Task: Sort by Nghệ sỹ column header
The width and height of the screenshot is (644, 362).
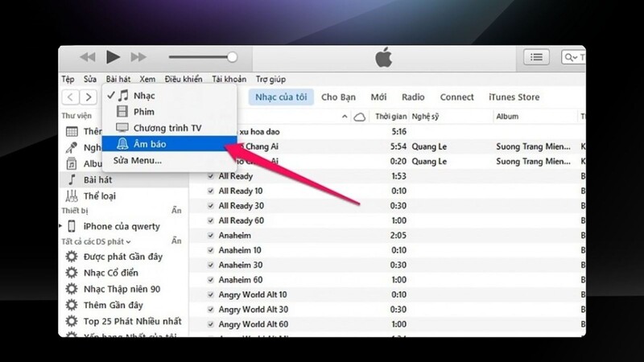Action: [425, 117]
